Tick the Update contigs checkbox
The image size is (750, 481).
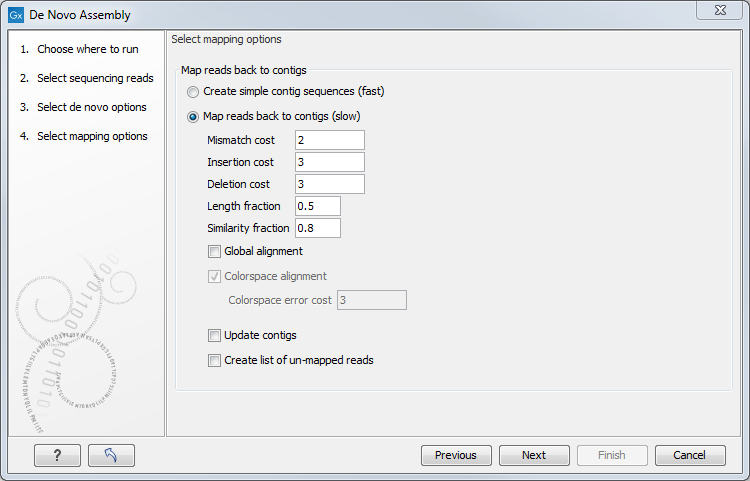[x=214, y=335]
